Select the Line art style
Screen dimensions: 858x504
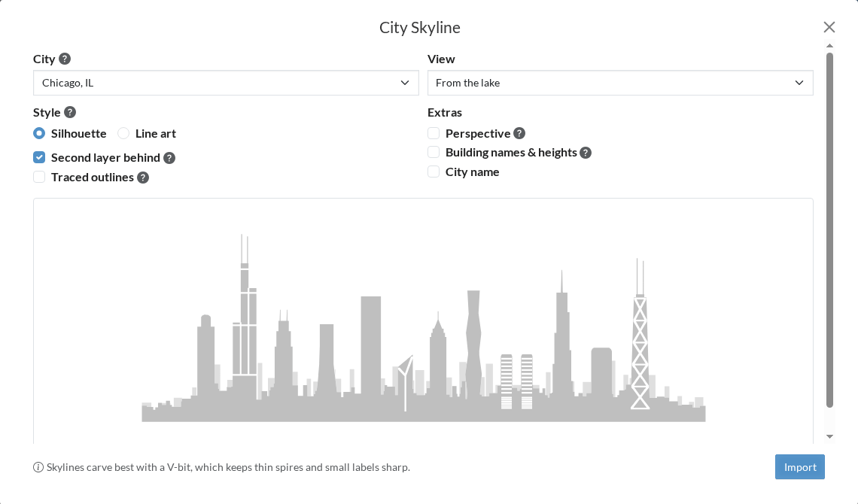tap(123, 133)
